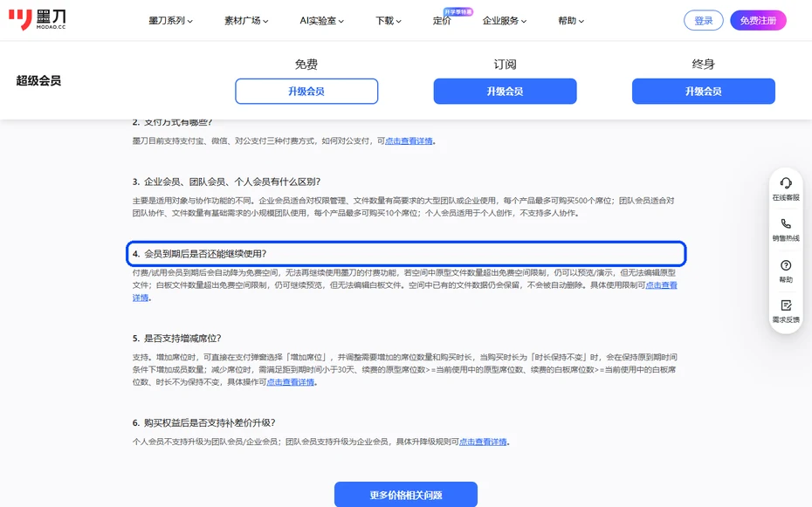This screenshot has height=507, width=812.
Task: Click the 免费注册 button
Action: coord(758,20)
